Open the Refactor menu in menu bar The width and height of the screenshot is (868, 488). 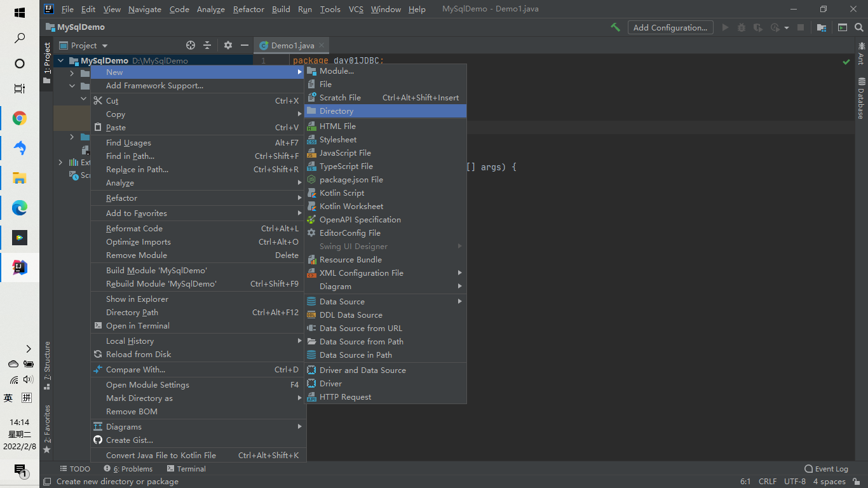248,10
